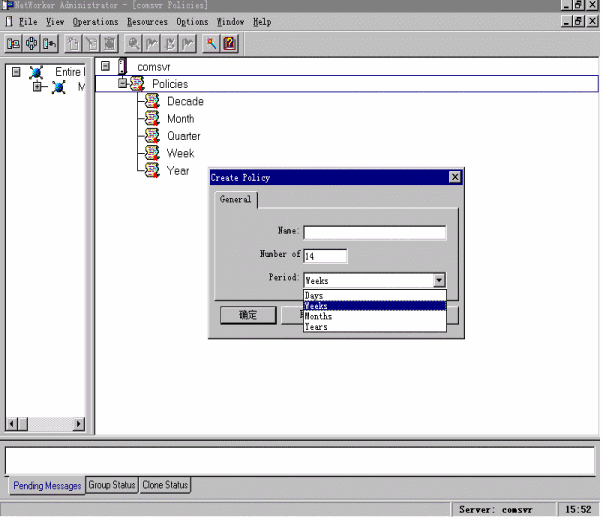
Task: Click the wand icon in the toolbar
Action: tap(211, 43)
